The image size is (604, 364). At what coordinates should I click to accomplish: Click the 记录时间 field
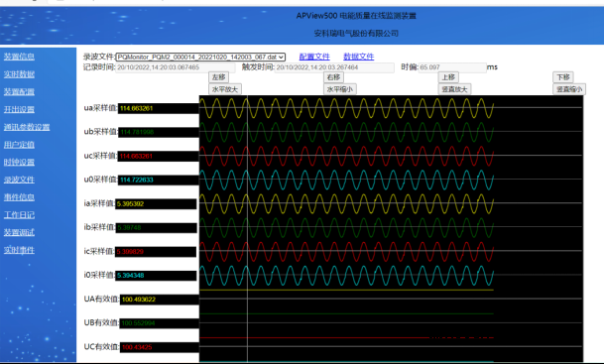point(176,67)
